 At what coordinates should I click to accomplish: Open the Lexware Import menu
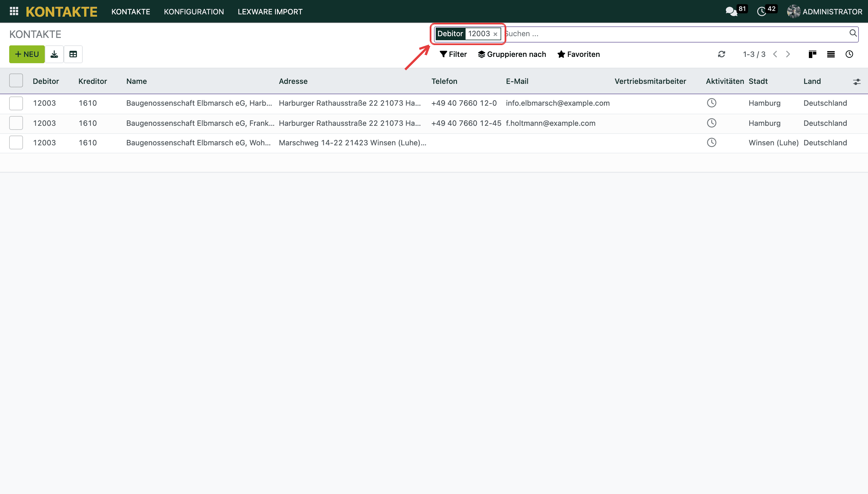click(270, 11)
